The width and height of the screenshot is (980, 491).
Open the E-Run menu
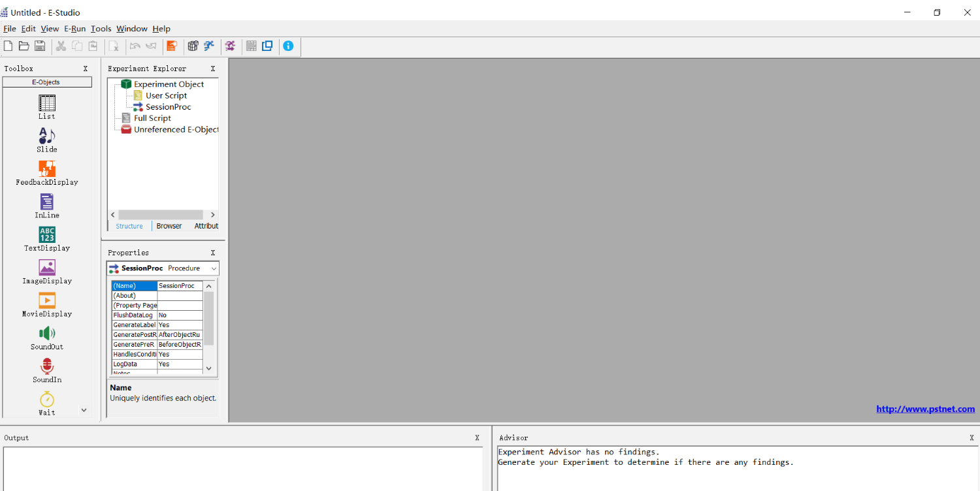point(74,29)
